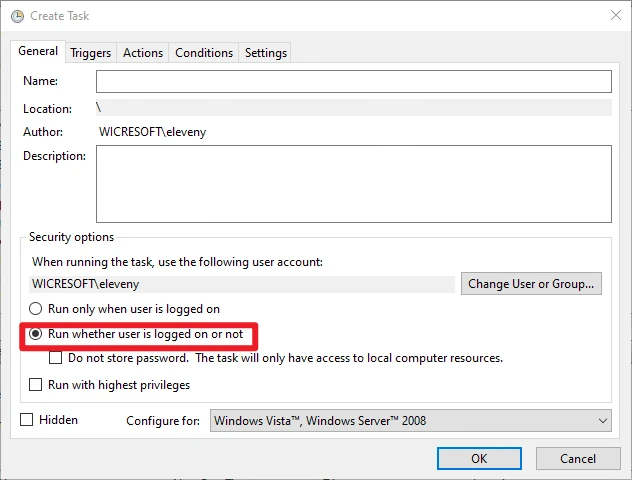Focus the Description text box

(353, 183)
